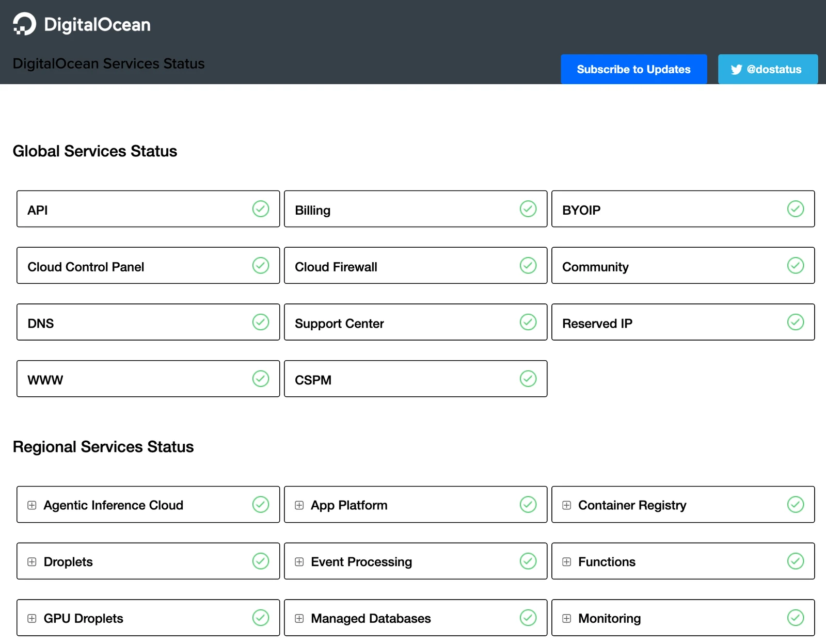Click the Cloud Firewall label
The height and width of the screenshot is (644, 826).
click(x=336, y=267)
